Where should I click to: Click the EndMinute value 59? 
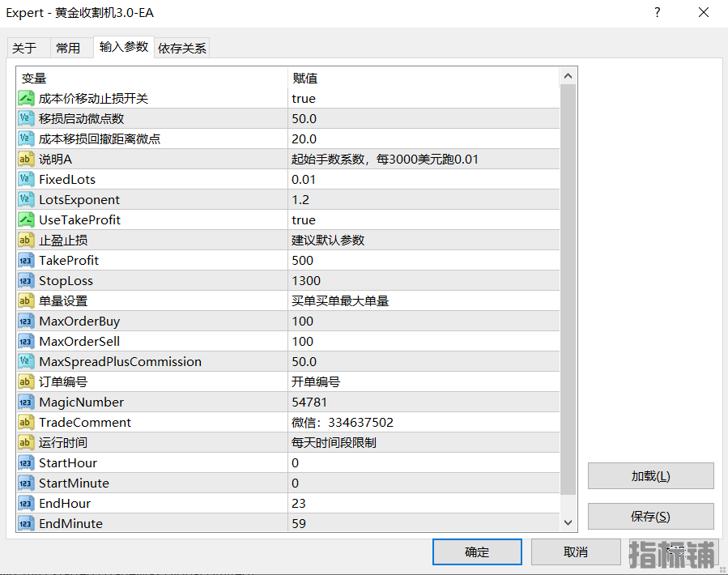299,523
